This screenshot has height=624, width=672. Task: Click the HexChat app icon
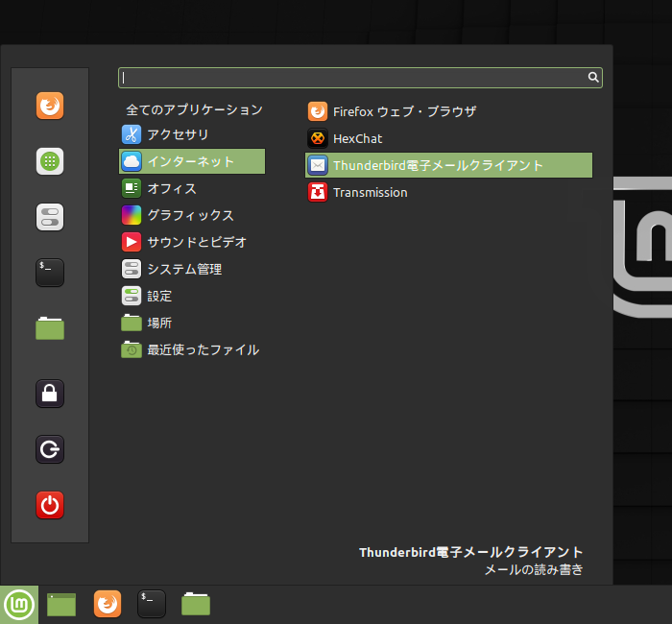(318, 138)
